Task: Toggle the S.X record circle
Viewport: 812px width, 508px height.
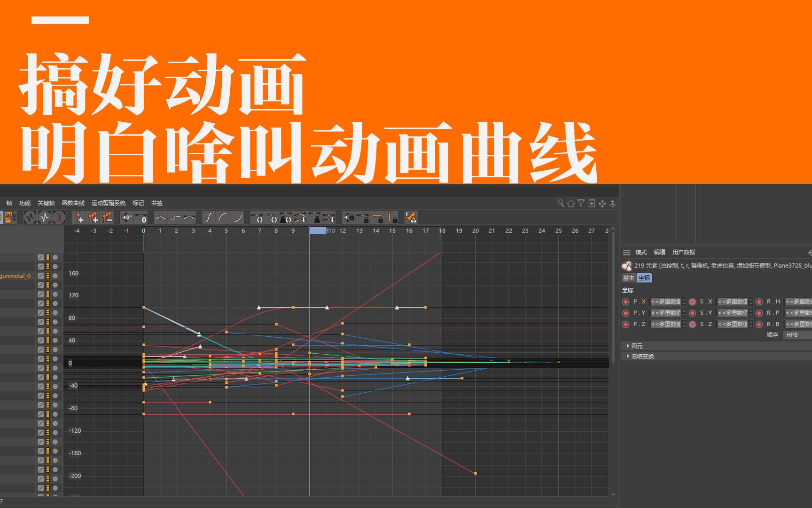Action: [692, 302]
